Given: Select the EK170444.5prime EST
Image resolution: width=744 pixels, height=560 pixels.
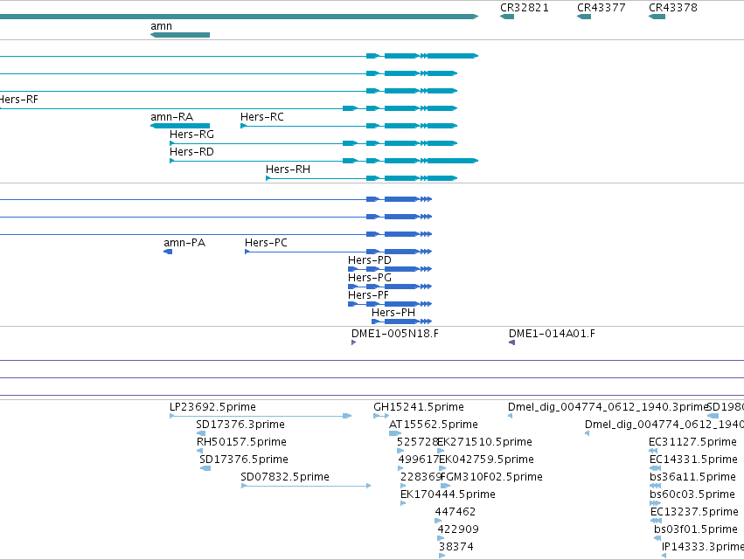Looking at the screenshot, I should coord(403,503).
